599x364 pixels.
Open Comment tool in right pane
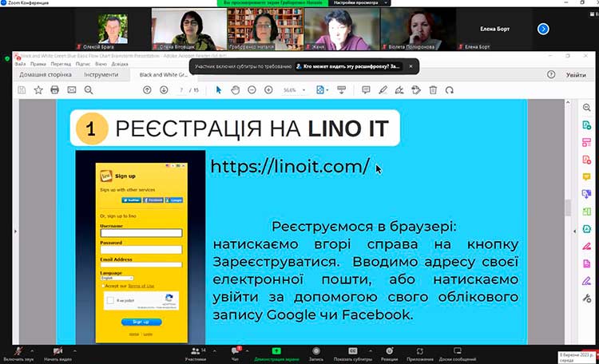[587, 176]
